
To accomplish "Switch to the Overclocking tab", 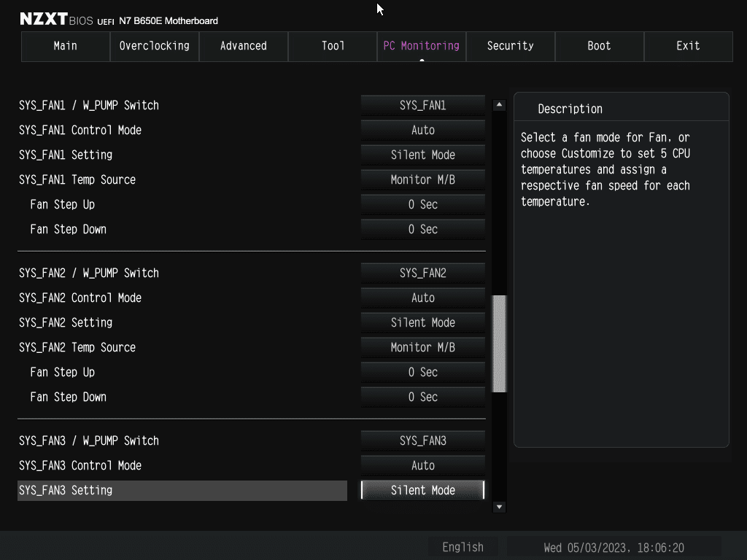I will coord(155,46).
